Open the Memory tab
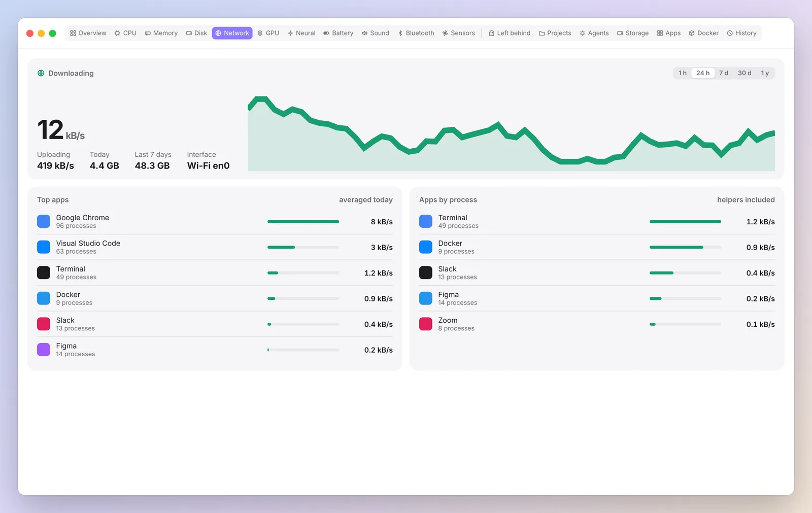The width and height of the screenshot is (812, 513). (161, 33)
